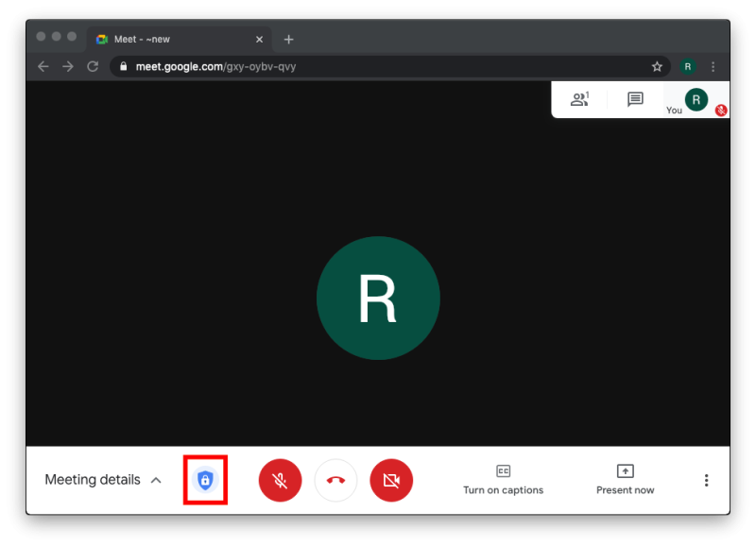Screen dimensions: 756x546
Task: Bookmark the page with the star
Action: pos(657,66)
